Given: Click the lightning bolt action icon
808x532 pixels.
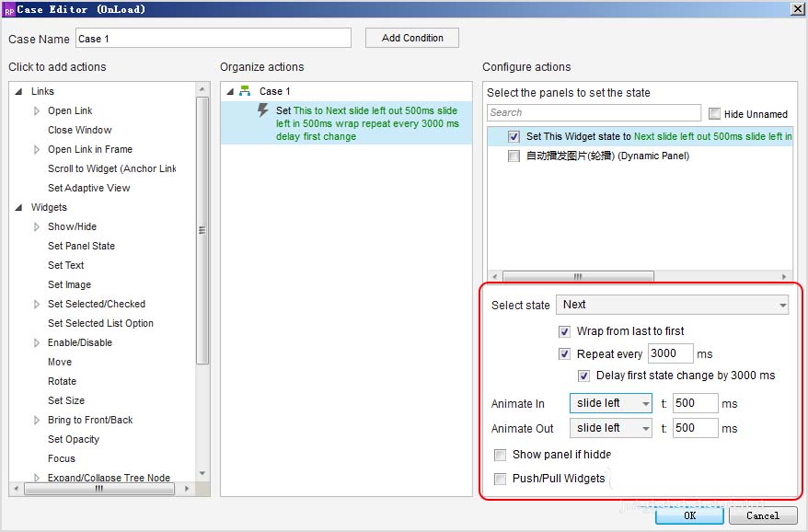Looking at the screenshot, I should (263, 110).
